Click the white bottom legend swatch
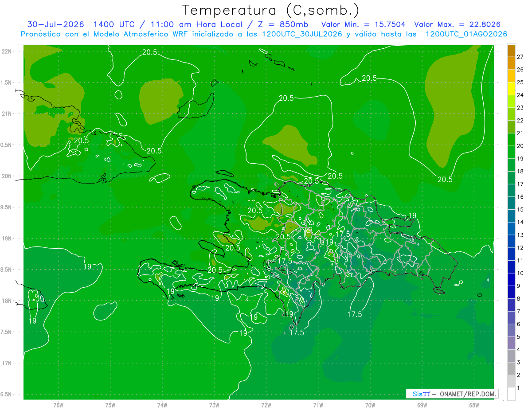532x411 pixels. tap(511, 394)
